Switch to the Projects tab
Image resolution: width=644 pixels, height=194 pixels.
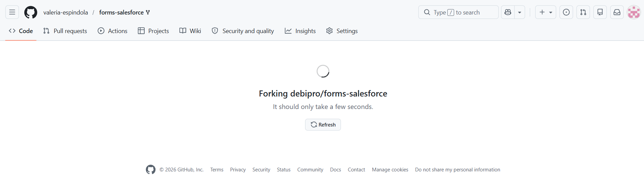tap(153, 31)
